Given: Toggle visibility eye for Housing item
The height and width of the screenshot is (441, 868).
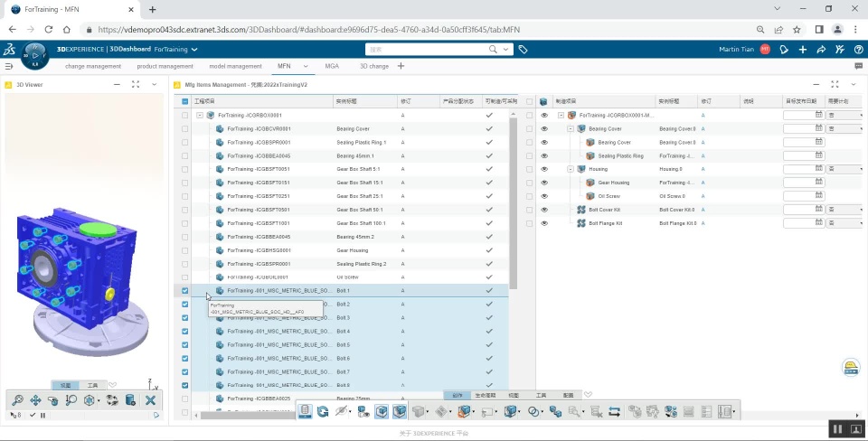Looking at the screenshot, I should (544, 169).
